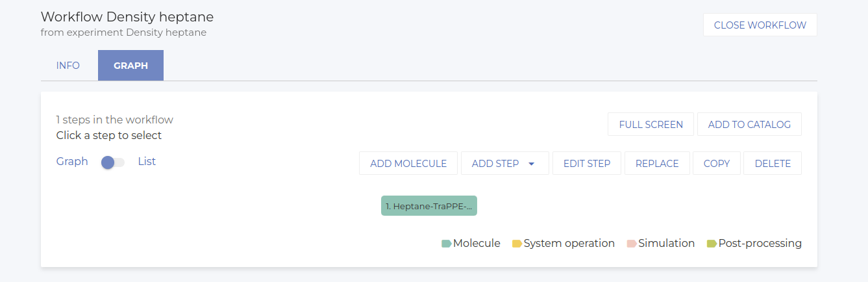Click the Add to Catalog button
The height and width of the screenshot is (282, 868).
(749, 125)
